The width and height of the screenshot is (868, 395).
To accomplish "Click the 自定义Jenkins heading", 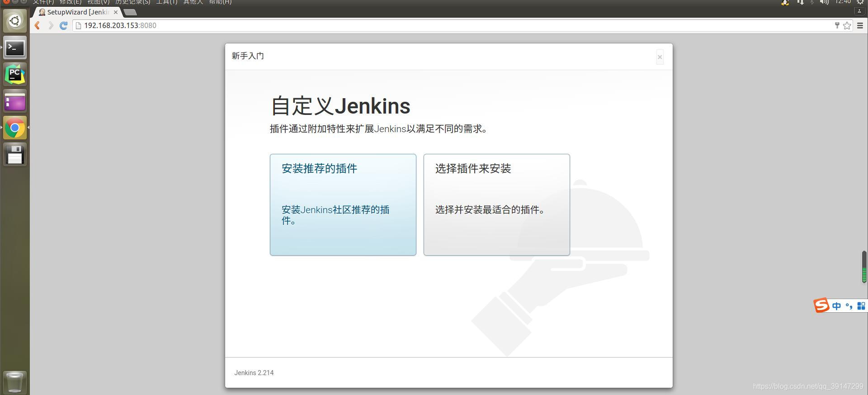I will (340, 106).
